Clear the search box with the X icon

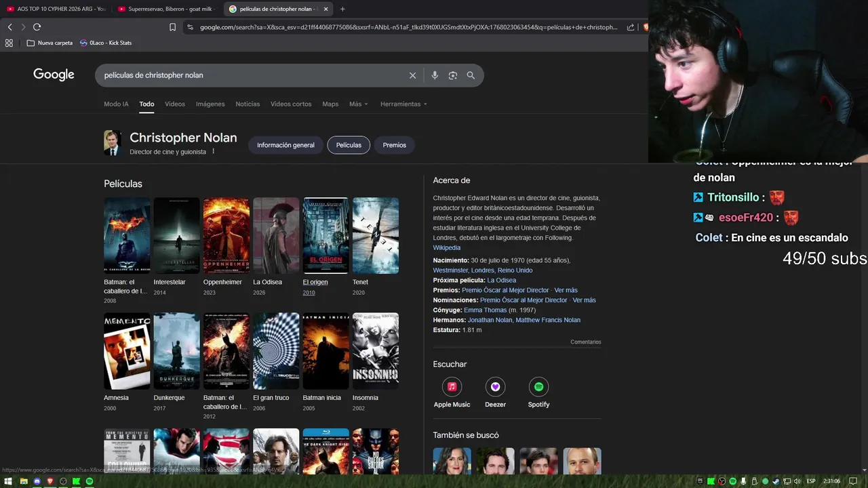(x=412, y=75)
